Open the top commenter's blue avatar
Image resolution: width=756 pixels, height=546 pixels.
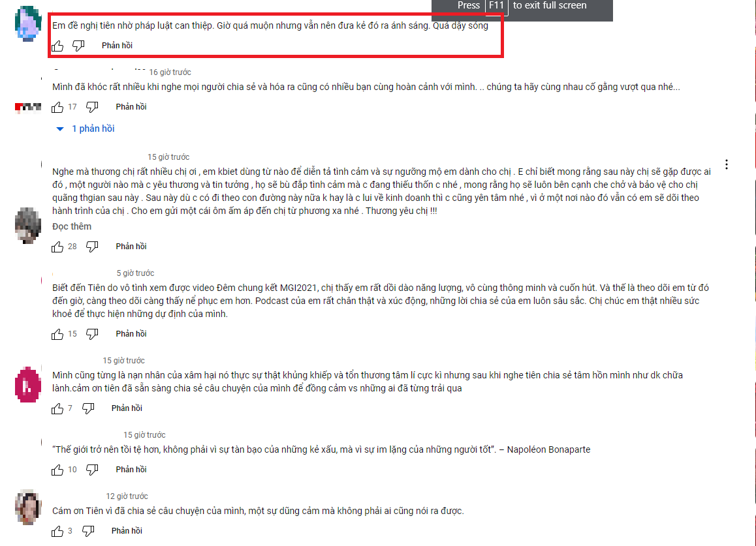pyautogui.click(x=28, y=23)
